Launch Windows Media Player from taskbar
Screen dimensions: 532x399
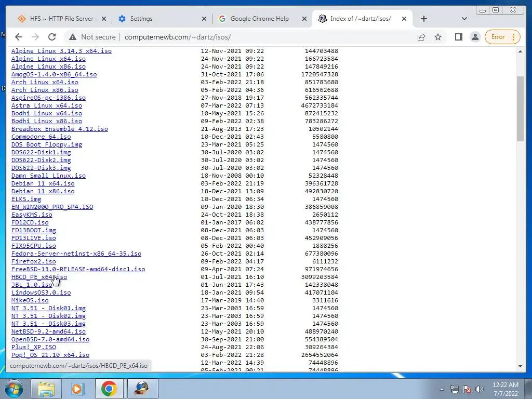pos(77,389)
